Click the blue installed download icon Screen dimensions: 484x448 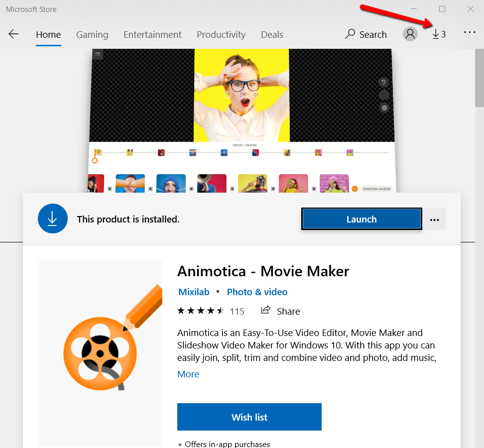pos(52,219)
